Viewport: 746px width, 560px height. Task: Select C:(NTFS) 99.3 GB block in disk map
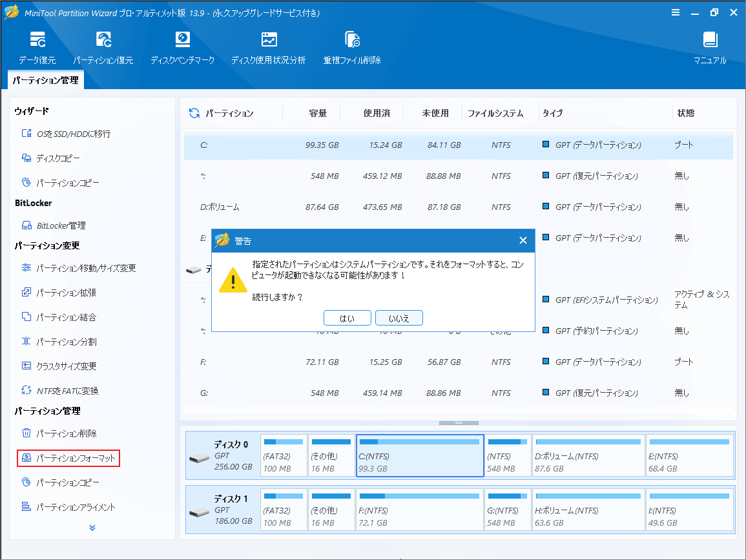[420, 455]
